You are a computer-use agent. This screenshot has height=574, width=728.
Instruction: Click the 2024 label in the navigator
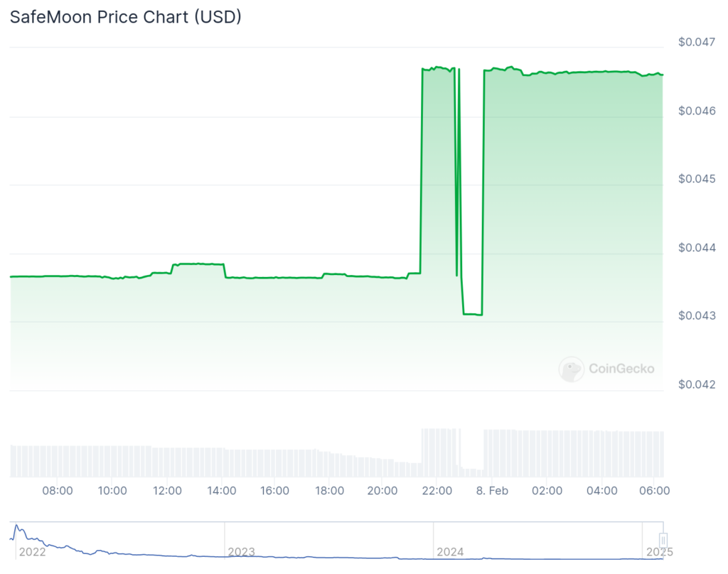[x=450, y=552]
